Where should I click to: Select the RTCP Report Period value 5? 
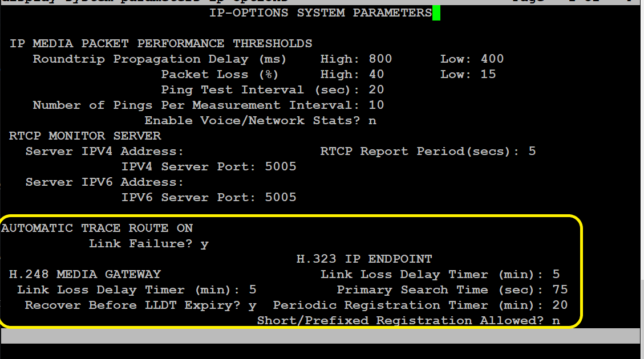[532, 152]
